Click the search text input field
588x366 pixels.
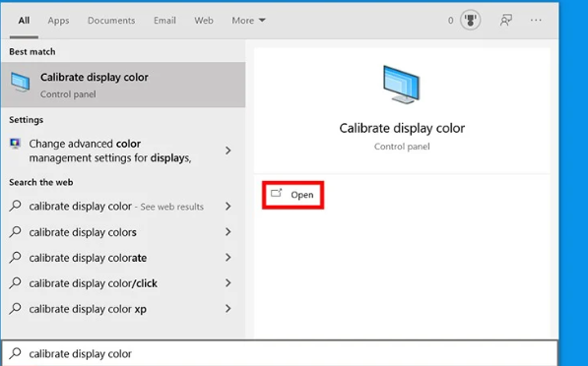click(x=280, y=353)
